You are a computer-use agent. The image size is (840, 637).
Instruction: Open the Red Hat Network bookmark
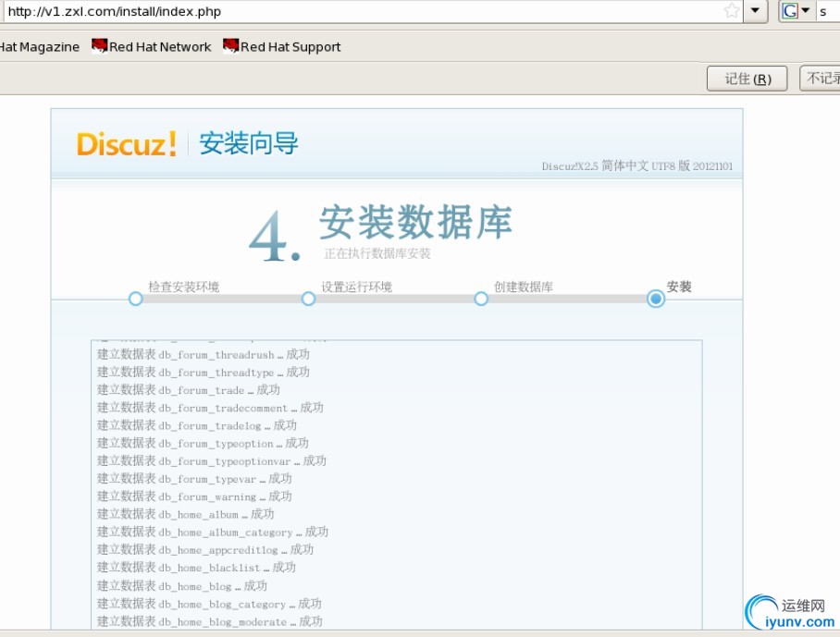tap(152, 46)
